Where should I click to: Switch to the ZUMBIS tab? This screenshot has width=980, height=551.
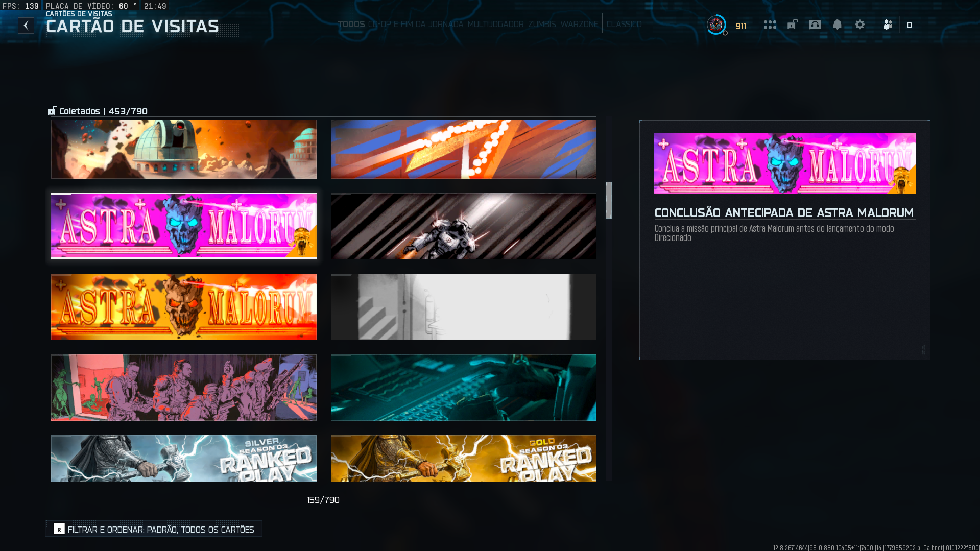pyautogui.click(x=542, y=24)
